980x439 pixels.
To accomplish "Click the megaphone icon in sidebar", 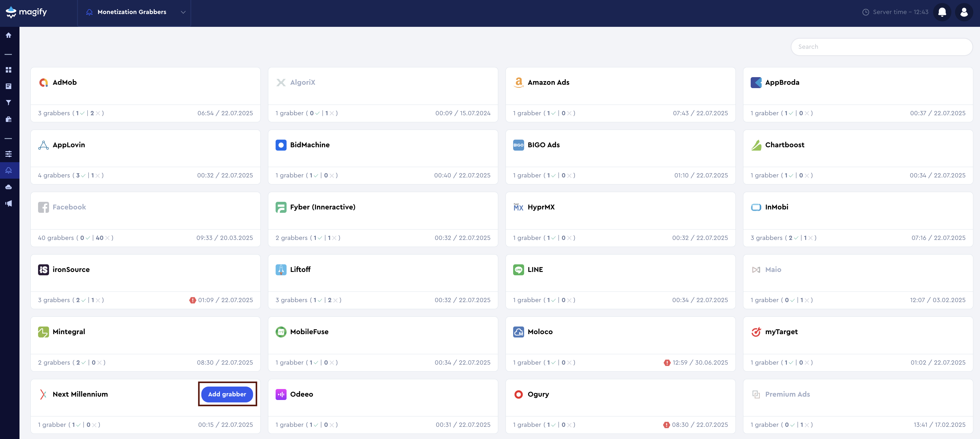I will pyautogui.click(x=8, y=203).
